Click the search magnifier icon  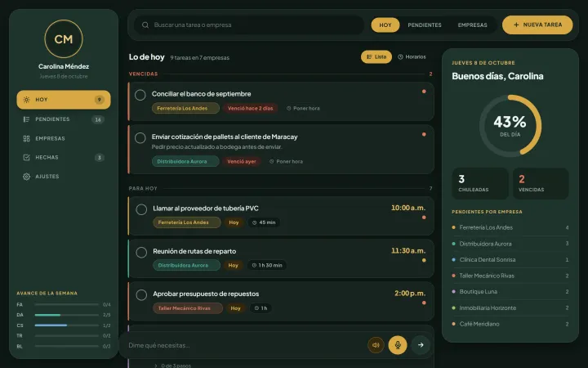pyautogui.click(x=145, y=25)
